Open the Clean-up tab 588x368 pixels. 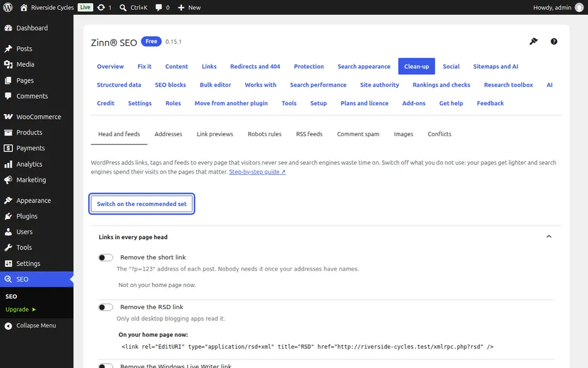point(417,66)
